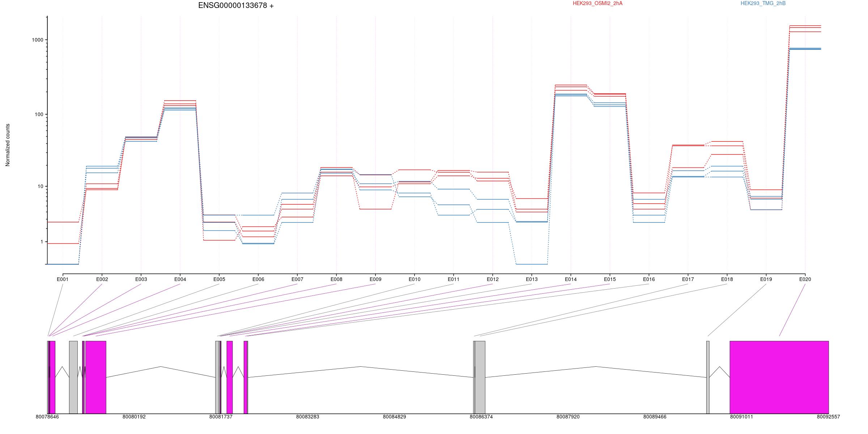Select the gray exon block at 80086374
This screenshot has width=868, height=434.
coord(480,377)
